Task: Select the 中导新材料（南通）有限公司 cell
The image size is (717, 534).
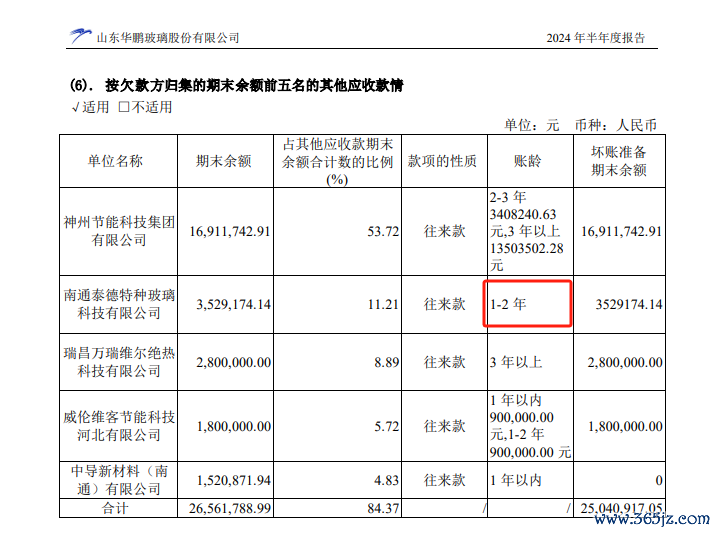Action: point(119,480)
